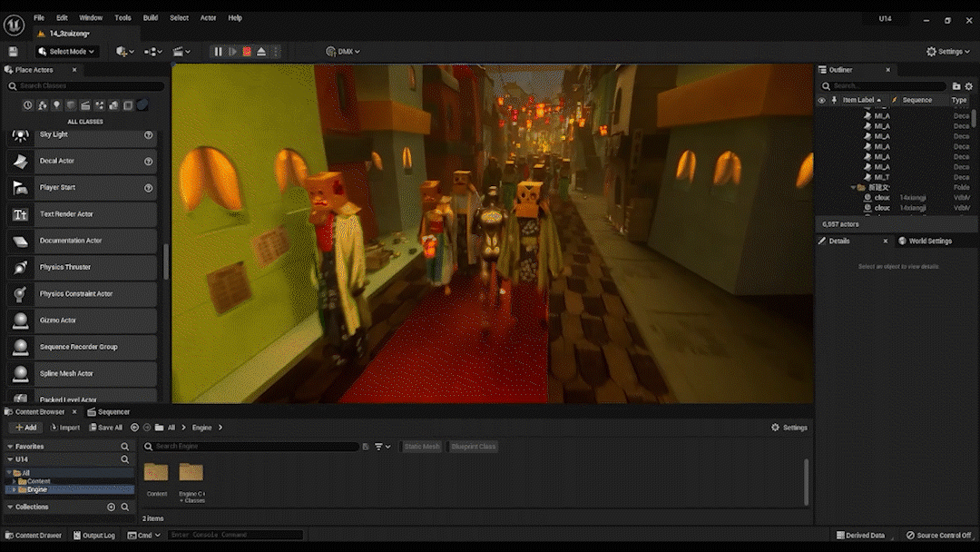This screenshot has height=552, width=980.
Task: Select the Lights filter icon
Action: tap(56, 105)
